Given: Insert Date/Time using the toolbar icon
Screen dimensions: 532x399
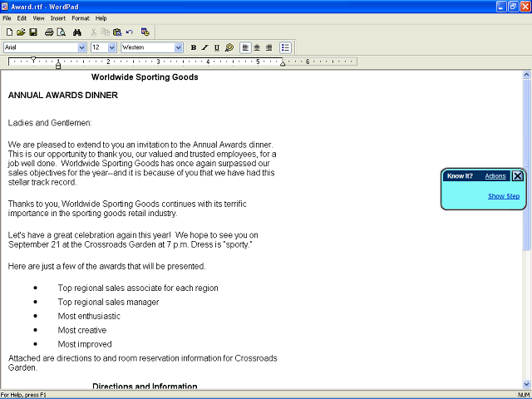Looking at the screenshot, I should tap(145, 32).
